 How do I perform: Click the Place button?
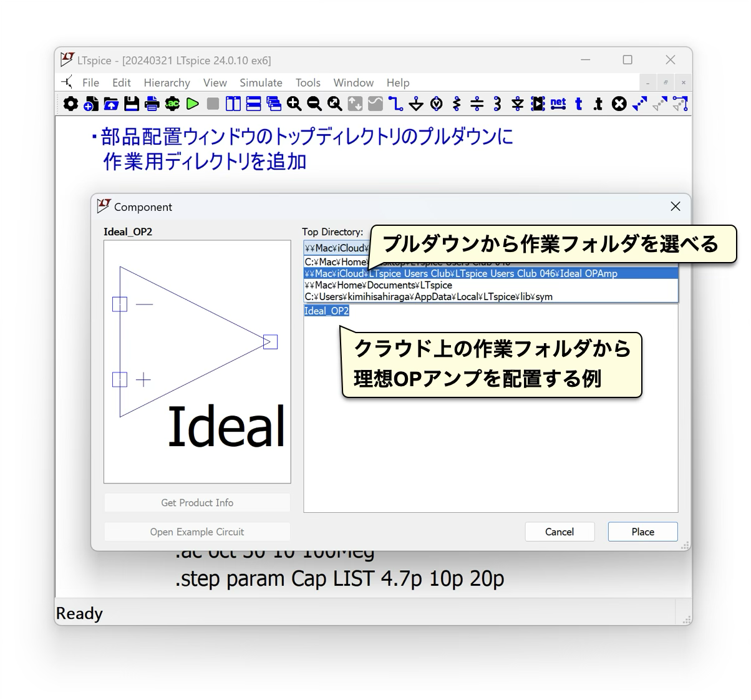(642, 532)
